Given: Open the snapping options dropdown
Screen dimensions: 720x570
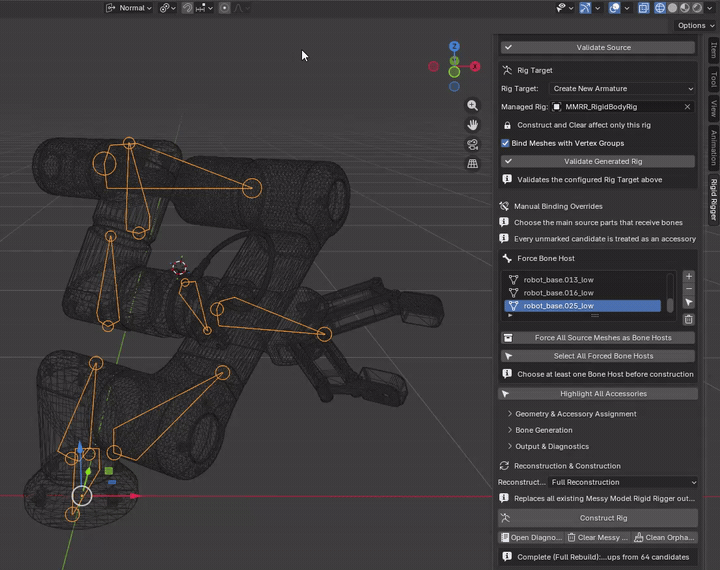Looking at the screenshot, I should (x=204, y=8).
